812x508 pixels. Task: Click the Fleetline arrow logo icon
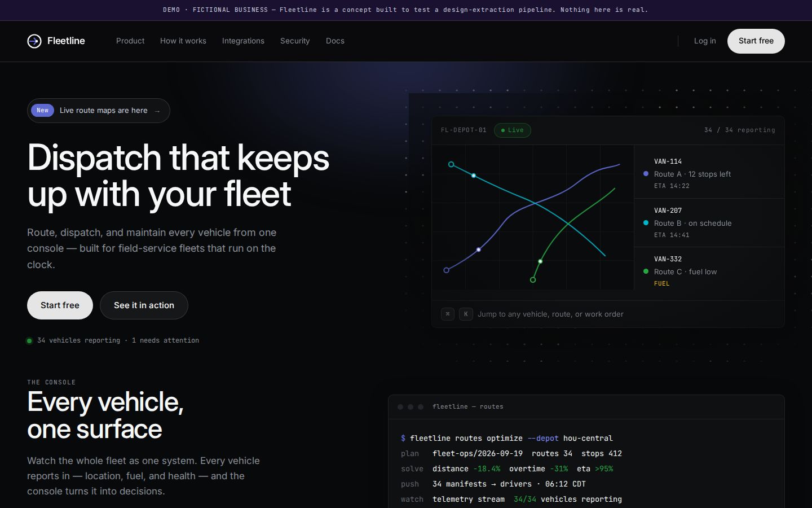point(34,41)
